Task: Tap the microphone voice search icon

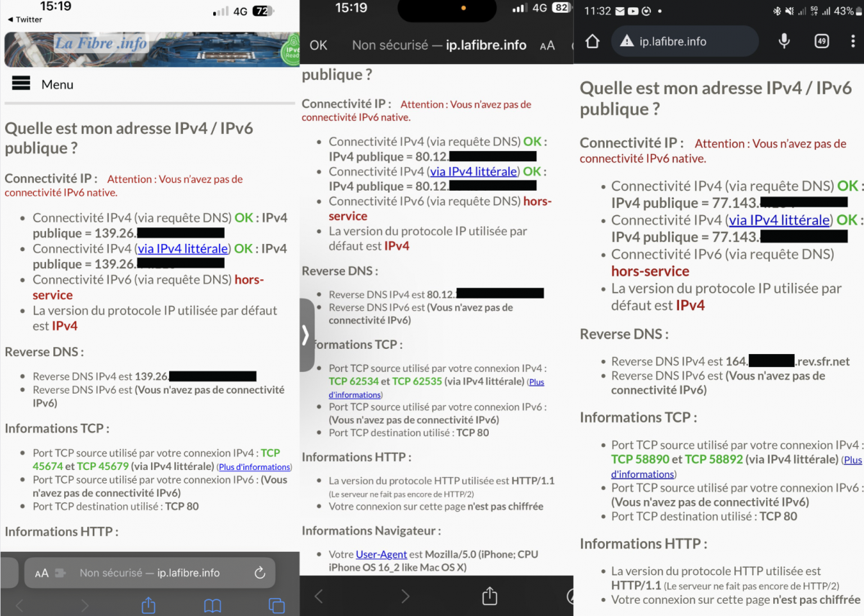Action: (784, 42)
